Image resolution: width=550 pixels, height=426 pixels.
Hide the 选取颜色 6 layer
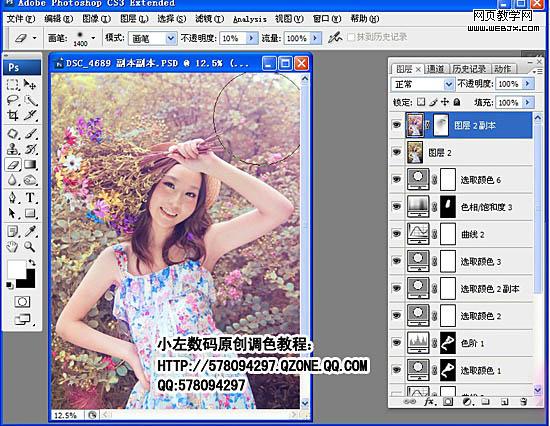tap(397, 179)
